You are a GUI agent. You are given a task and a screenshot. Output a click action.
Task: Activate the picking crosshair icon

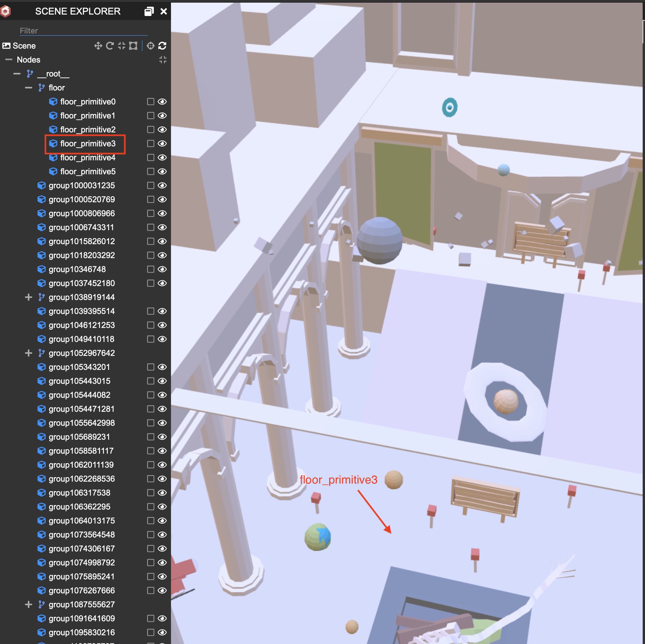coord(151,46)
